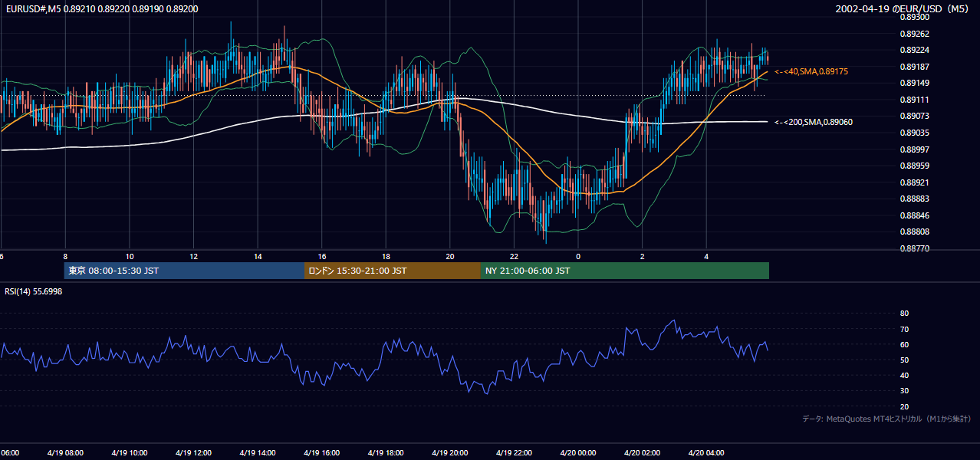980x460 pixels.
Task: Select the orange 40 SMA 0.89175 label
Action: coord(811,71)
